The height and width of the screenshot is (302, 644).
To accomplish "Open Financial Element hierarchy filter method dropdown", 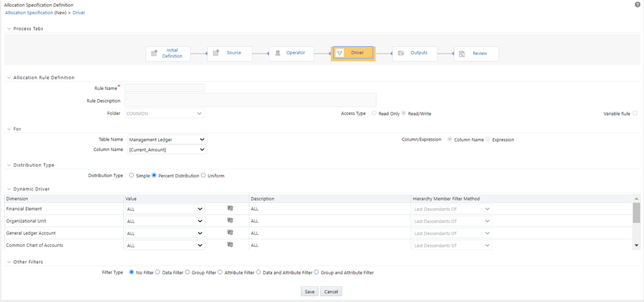I will click(x=452, y=209).
